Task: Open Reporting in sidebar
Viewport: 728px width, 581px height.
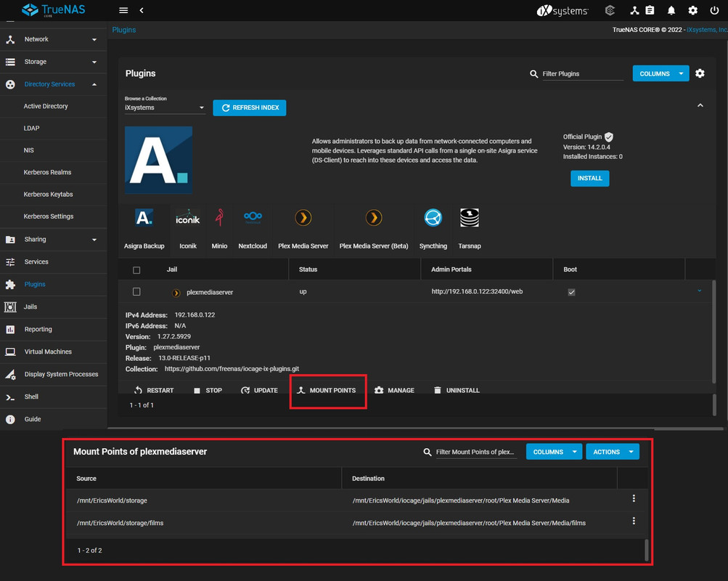Action: pos(54,329)
